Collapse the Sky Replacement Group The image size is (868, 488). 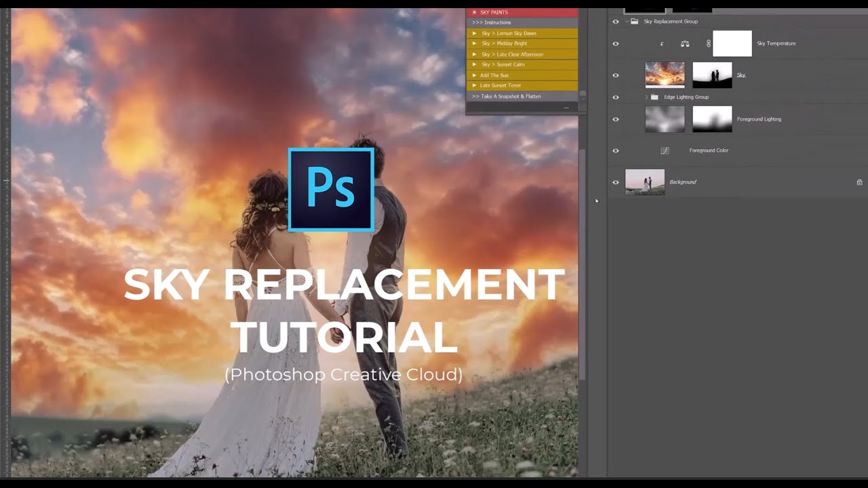point(627,22)
